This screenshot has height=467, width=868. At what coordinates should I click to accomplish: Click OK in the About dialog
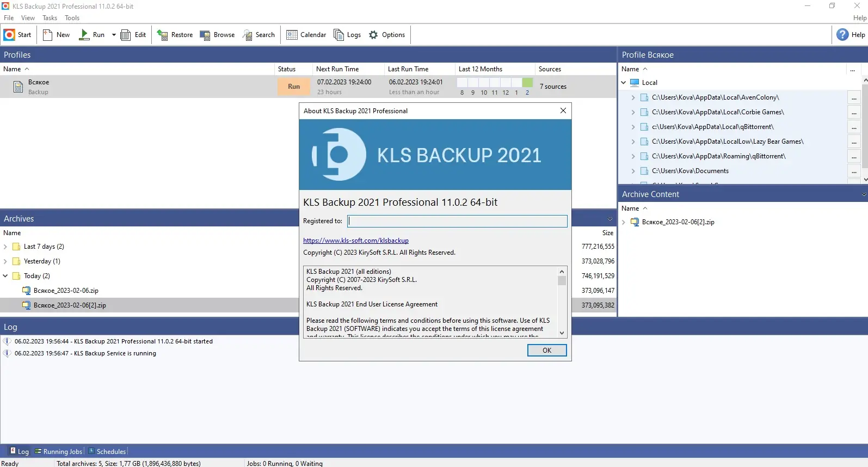[x=547, y=351]
